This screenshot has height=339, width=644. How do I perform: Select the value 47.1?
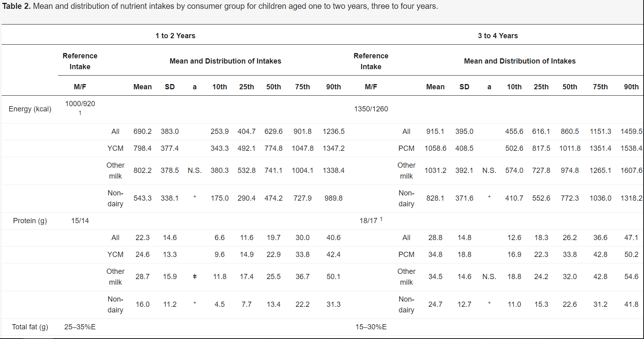click(x=632, y=238)
